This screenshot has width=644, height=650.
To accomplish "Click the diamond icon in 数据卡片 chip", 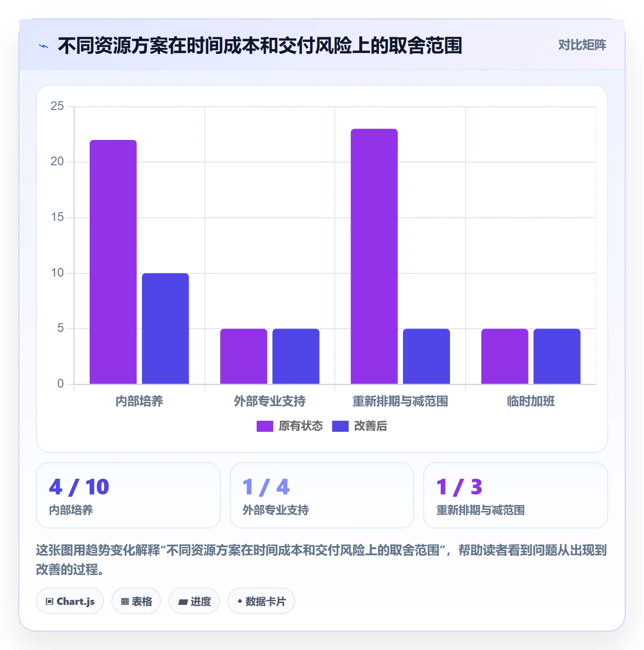I will pyautogui.click(x=240, y=601).
